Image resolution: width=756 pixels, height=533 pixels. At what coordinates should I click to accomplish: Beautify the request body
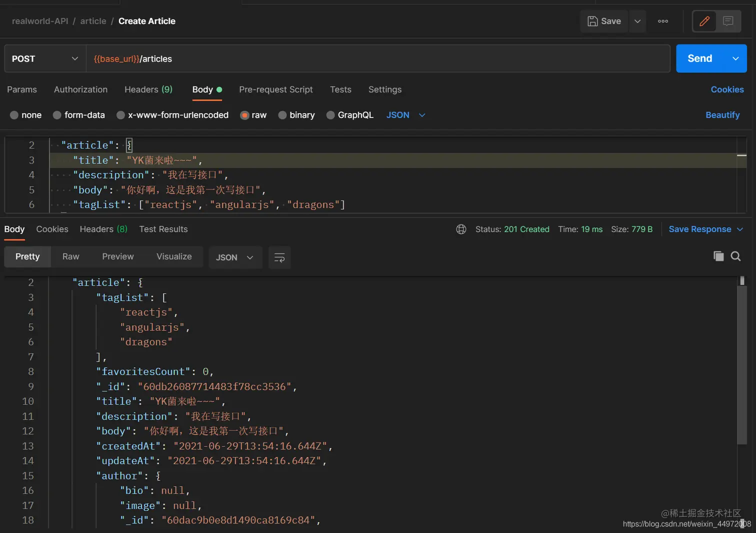pyautogui.click(x=722, y=115)
